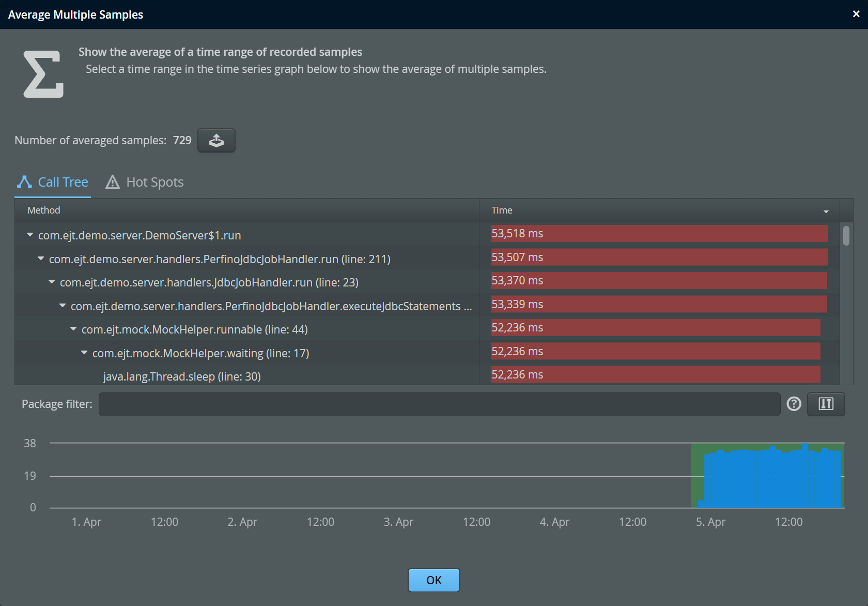868x606 pixels.
Task: Click the 53,339 ms time value
Action: [x=517, y=304]
